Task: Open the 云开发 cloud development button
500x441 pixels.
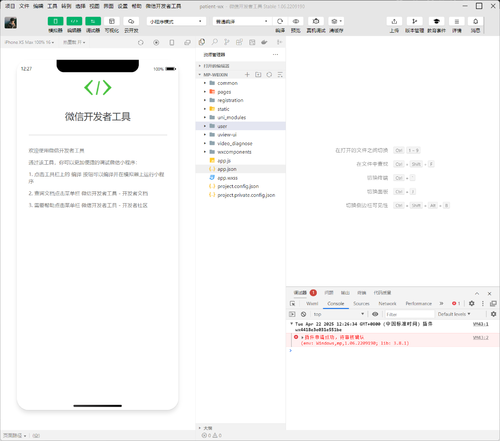Action: [x=131, y=21]
